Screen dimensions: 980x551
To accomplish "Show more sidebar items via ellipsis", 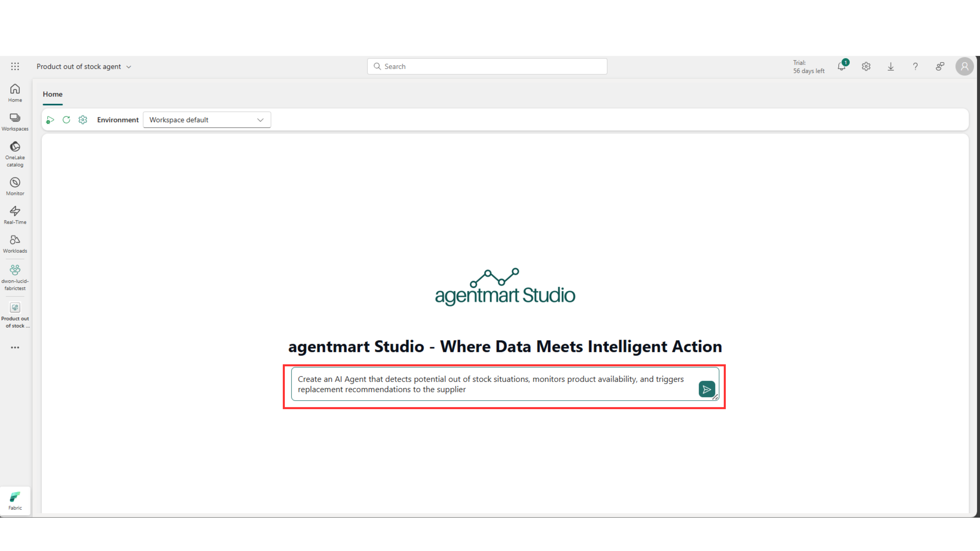I will (x=15, y=347).
